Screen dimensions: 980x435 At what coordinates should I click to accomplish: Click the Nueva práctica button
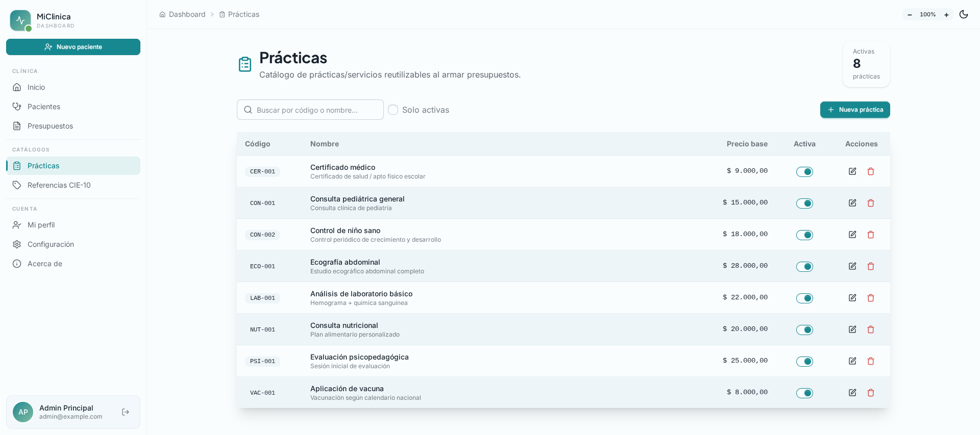855,110
